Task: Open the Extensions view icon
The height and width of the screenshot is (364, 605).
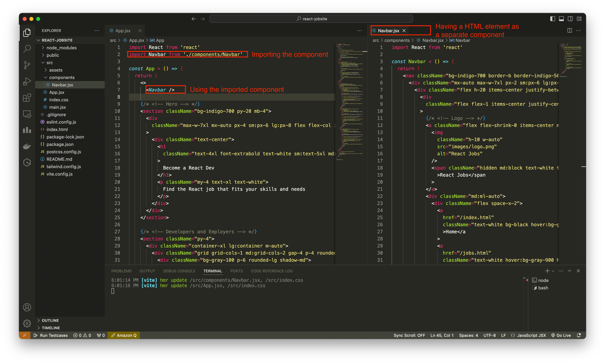Action: pyautogui.click(x=27, y=98)
